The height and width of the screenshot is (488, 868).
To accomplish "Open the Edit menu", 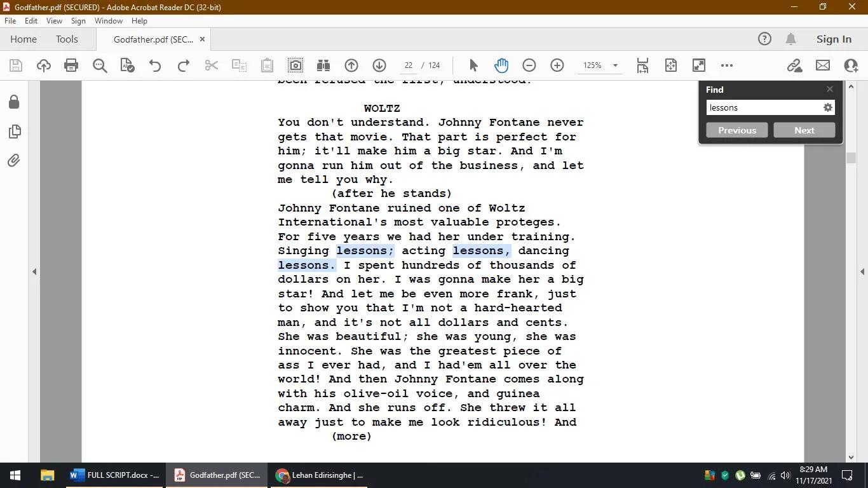I will [31, 21].
